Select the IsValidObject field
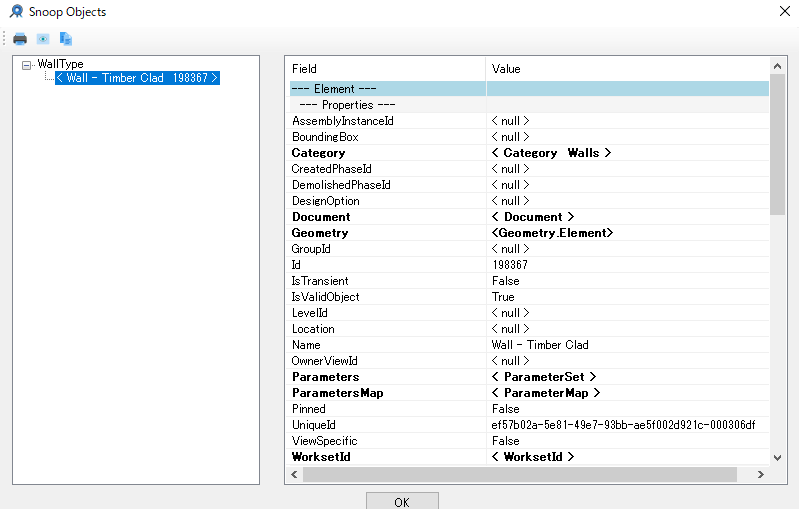The width and height of the screenshot is (799, 509). click(x=325, y=297)
